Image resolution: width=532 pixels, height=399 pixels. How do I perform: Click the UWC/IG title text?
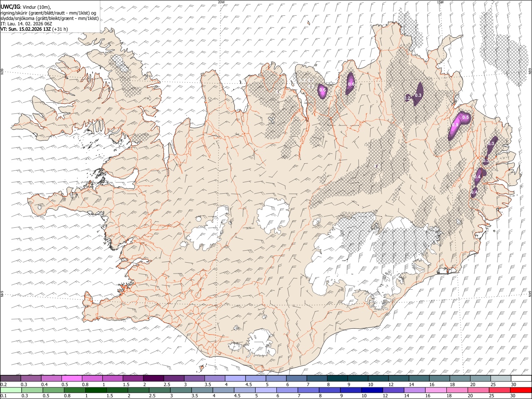pyautogui.click(x=10, y=7)
